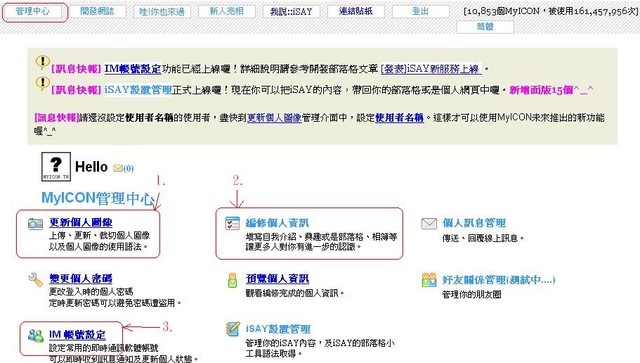
Task: Click the second 訊息快報 exclamation icon
Action: click(42, 84)
